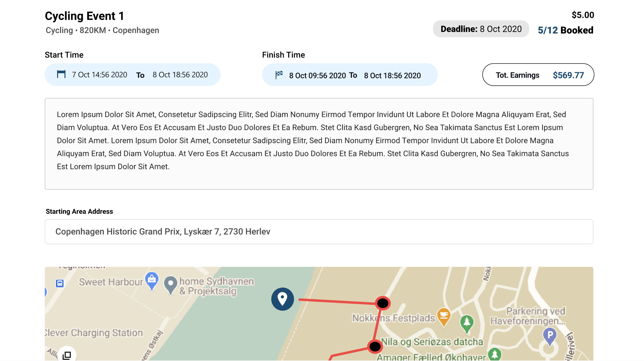Viewport: 644px width, 361px height.
Task: Click the orange cafe pin near Nokkens Festplads
Action: 444,317
